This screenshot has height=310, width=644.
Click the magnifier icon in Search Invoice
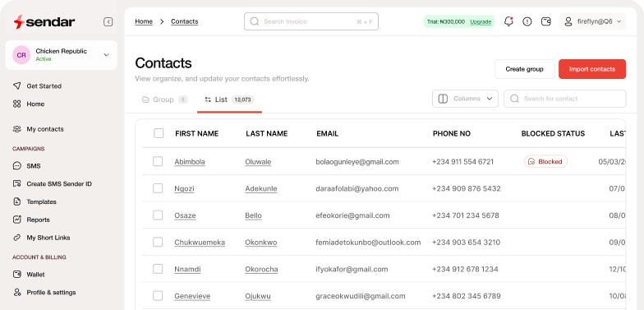(x=255, y=21)
